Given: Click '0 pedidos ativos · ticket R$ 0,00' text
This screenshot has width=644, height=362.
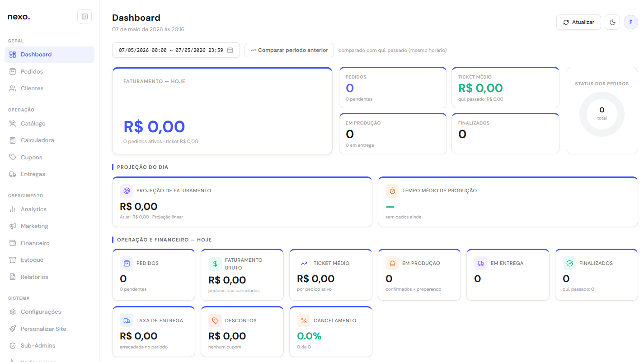Looking at the screenshot, I should [160, 141].
